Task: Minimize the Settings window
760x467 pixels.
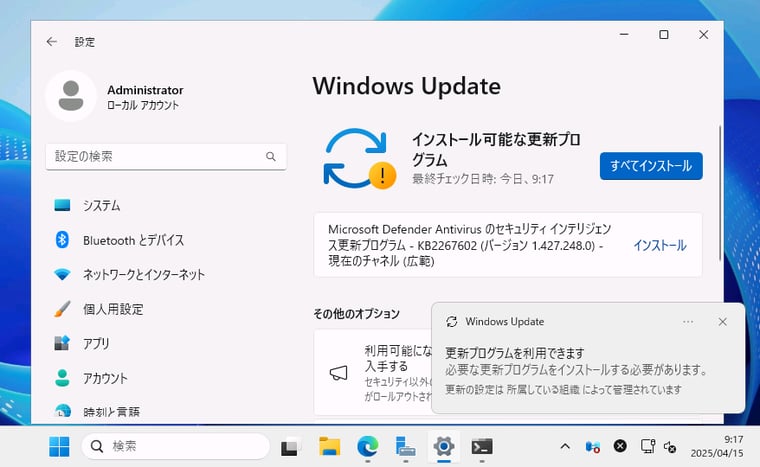Action: click(x=624, y=34)
